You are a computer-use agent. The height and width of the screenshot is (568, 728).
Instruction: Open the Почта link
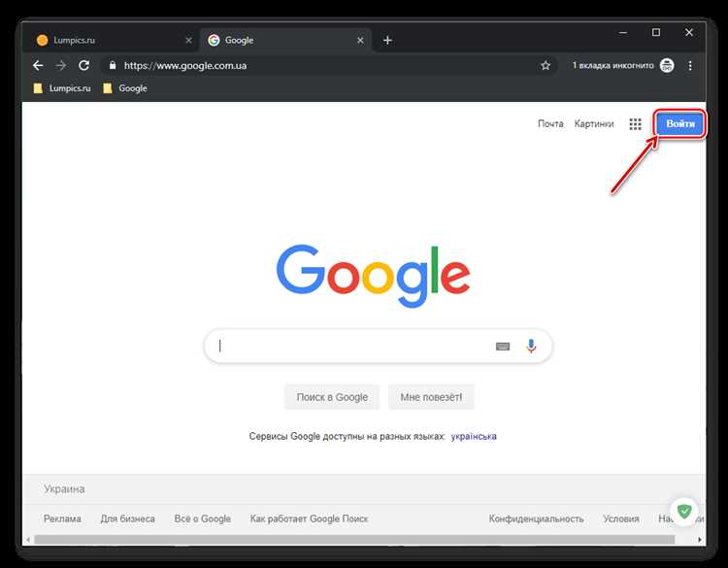[x=550, y=124]
